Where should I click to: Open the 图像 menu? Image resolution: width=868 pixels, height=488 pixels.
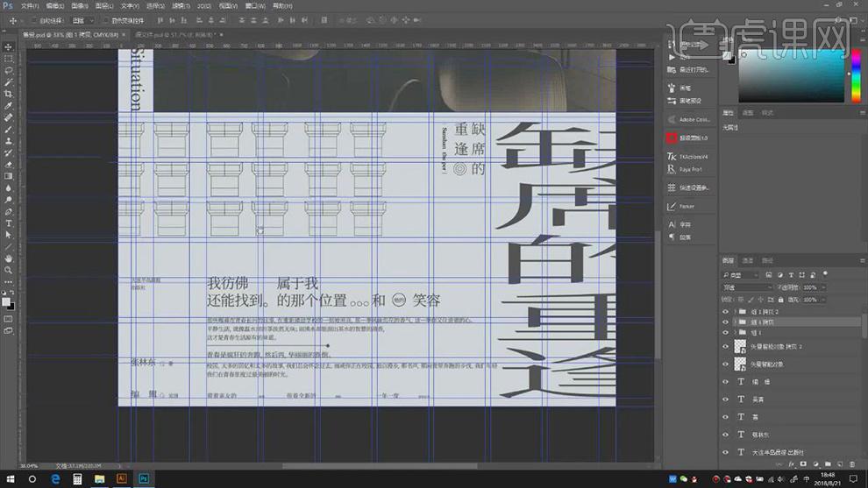[79, 6]
